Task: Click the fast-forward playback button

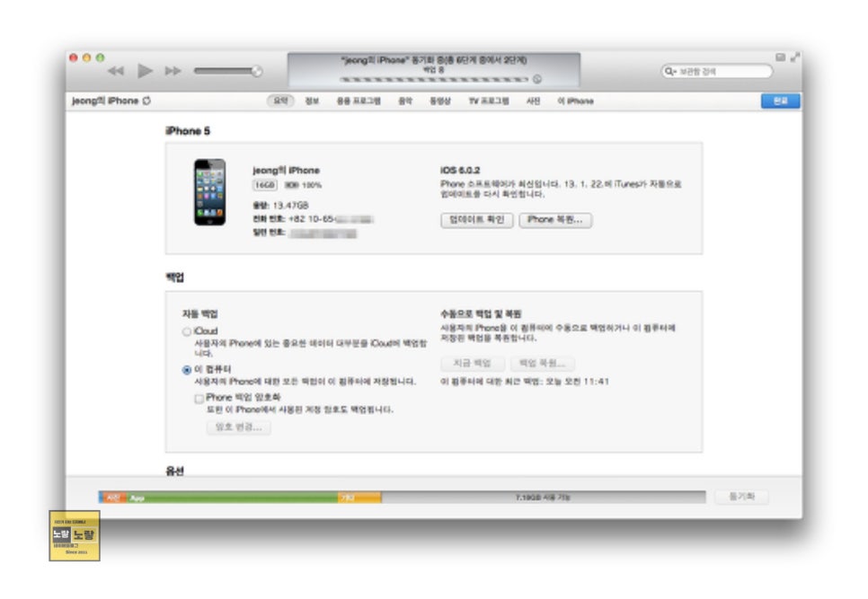Action: tap(173, 71)
